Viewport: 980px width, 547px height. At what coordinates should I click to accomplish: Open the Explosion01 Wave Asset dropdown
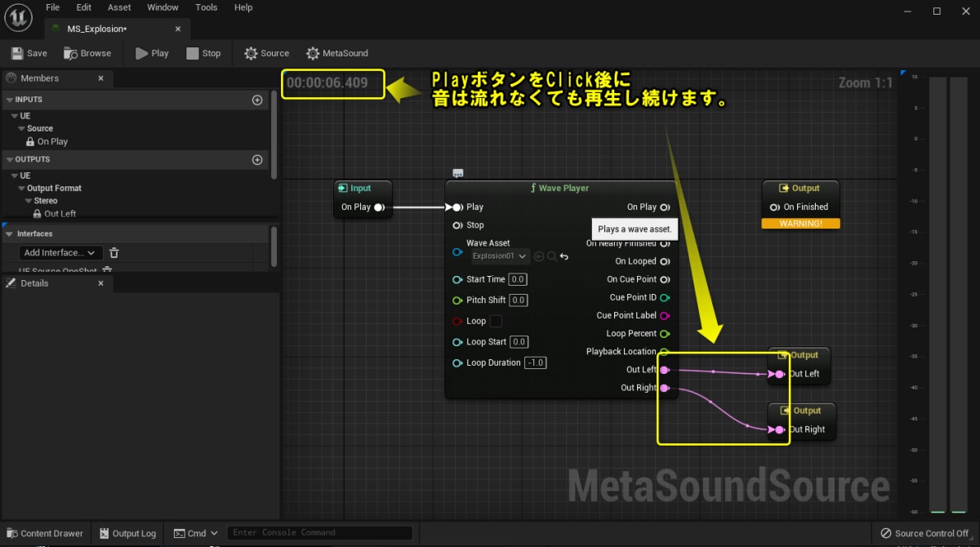(x=500, y=256)
